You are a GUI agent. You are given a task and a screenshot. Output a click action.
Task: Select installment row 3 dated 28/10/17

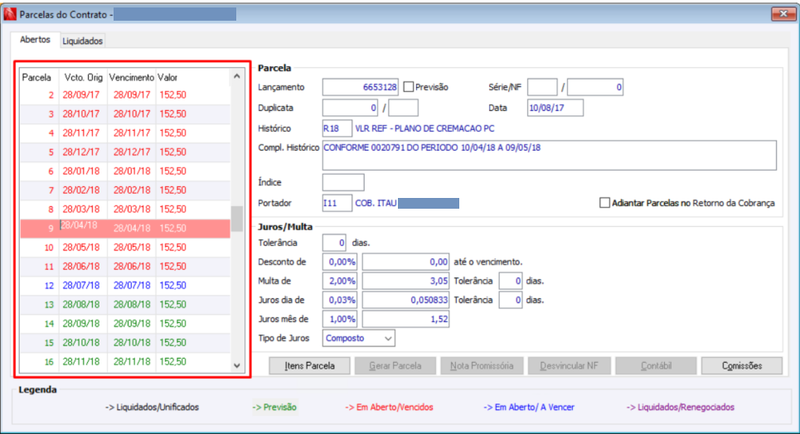(x=126, y=114)
